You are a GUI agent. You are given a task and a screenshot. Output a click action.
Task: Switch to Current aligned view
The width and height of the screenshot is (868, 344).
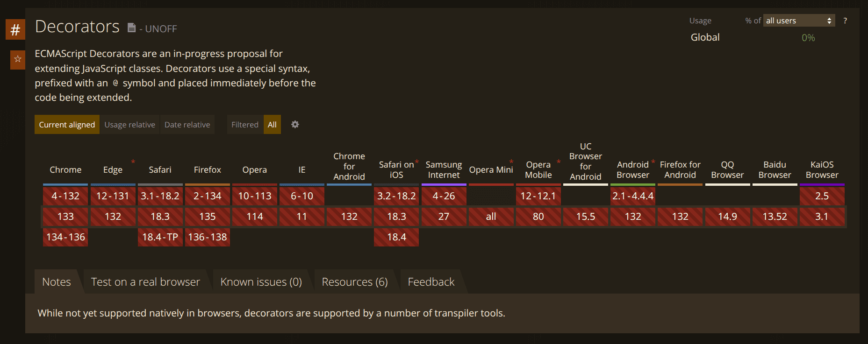[67, 125]
